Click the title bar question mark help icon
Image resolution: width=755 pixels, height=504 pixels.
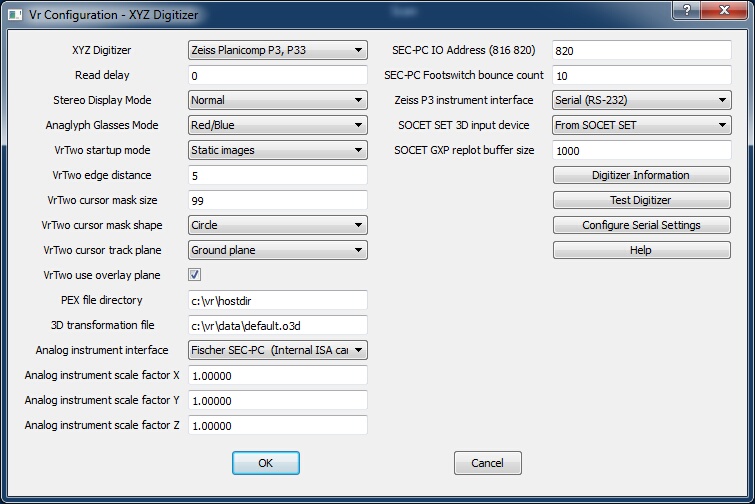(687, 10)
